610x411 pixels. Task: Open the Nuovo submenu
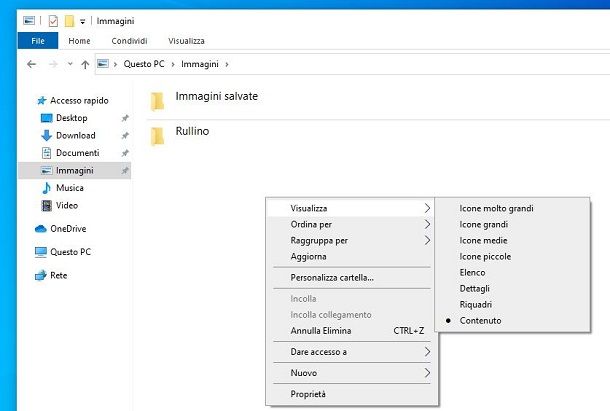(350, 373)
